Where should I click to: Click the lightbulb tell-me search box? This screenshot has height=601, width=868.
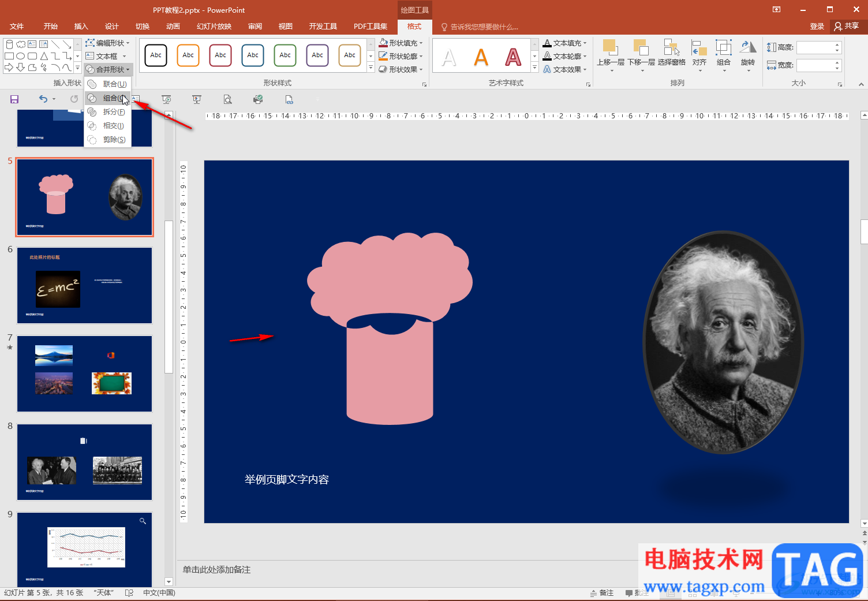click(480, 27)
